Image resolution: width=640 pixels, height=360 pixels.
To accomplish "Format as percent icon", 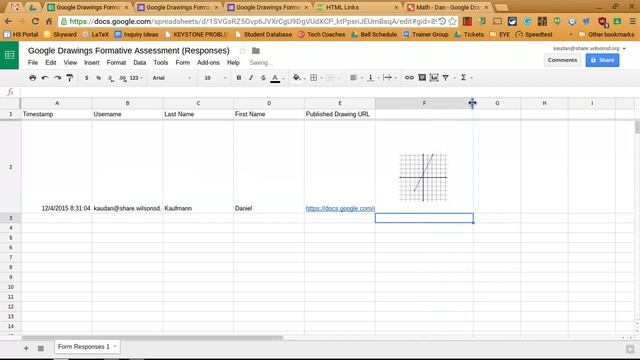I will tap(98, 78).
